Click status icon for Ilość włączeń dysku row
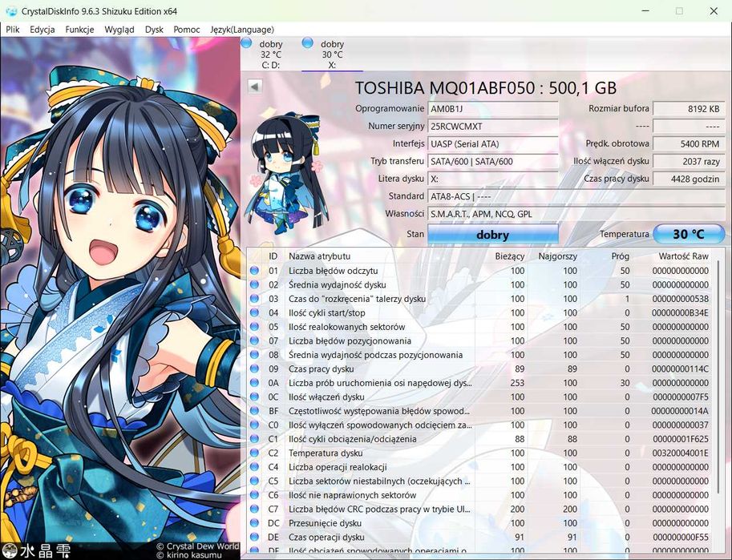 [254, 397]
